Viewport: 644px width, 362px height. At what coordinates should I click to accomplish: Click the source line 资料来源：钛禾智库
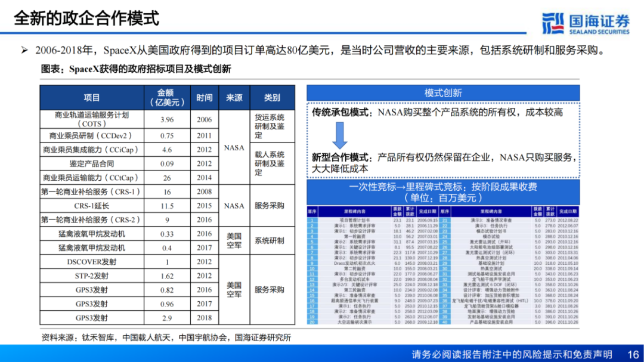pyautogui.click(x=166, y=338)
